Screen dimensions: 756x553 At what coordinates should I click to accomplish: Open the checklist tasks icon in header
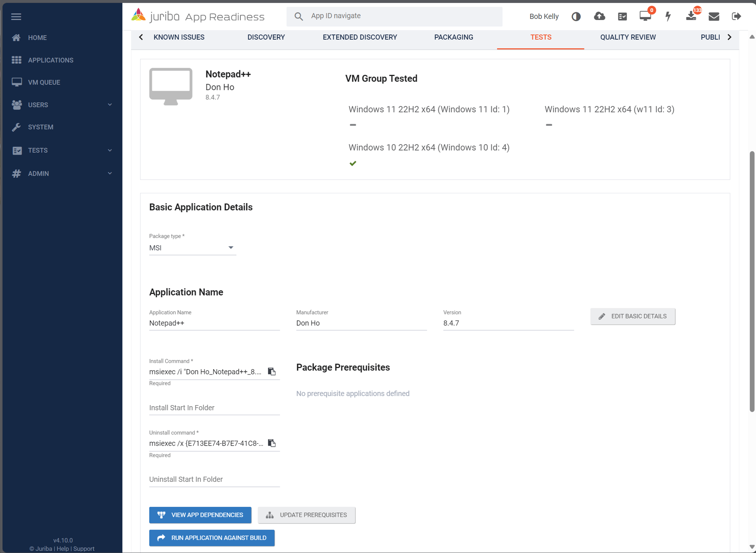pyautogui.click(x=622, y=16)
